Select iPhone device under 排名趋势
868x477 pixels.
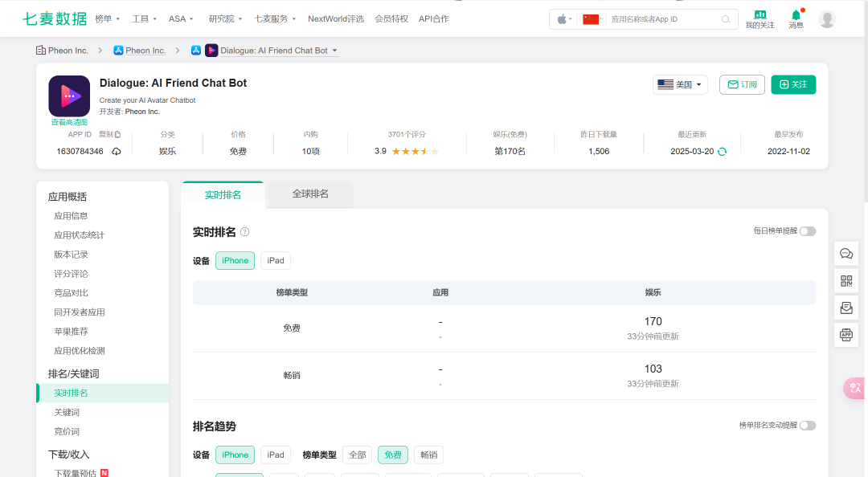pos(235,455)
